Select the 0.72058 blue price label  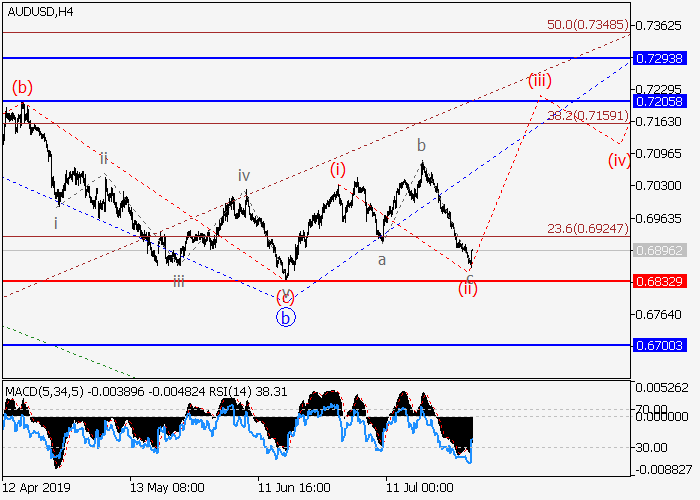pos(660,101)
